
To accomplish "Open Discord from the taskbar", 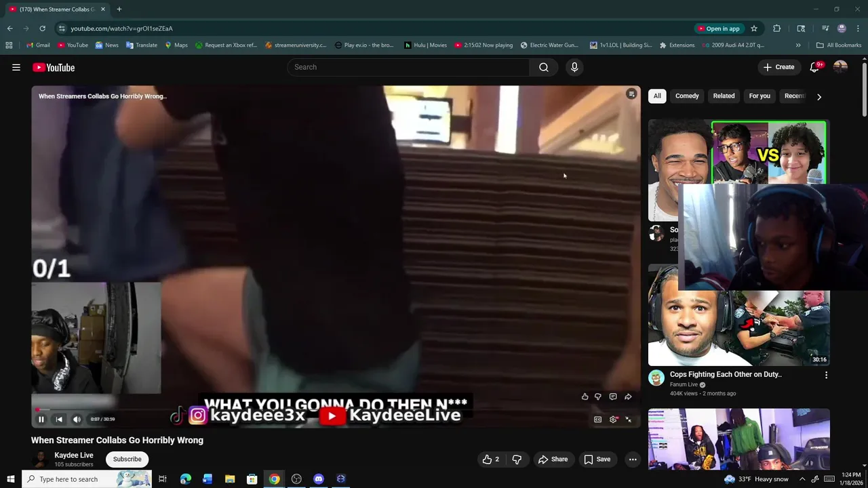I will (x=319, y=479).
